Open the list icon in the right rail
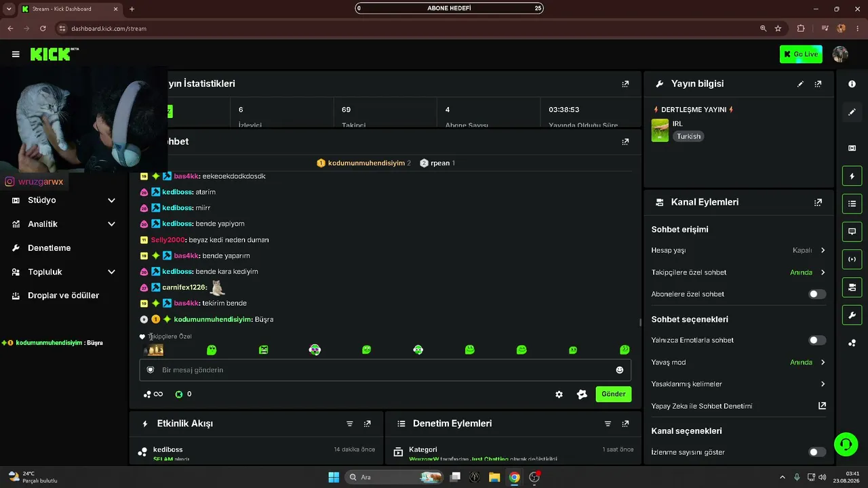This screenshot has height=488, width=868. [x=852, y=203]
